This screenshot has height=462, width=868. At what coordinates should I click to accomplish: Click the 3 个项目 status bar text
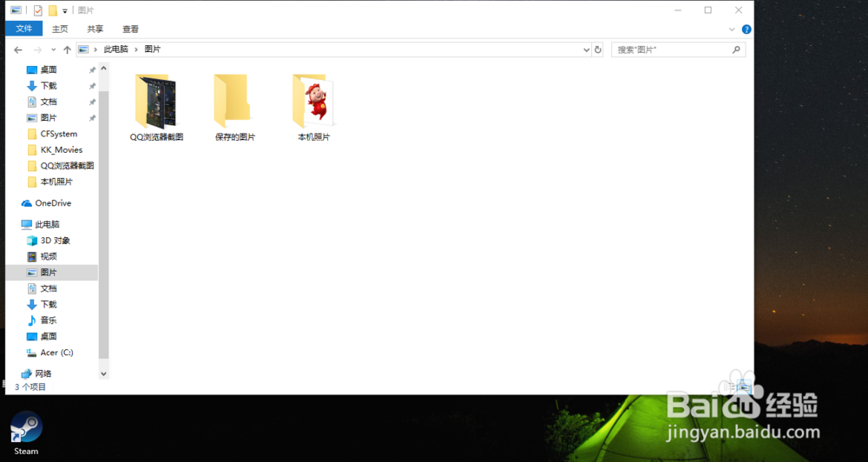(x=30, y=386)
